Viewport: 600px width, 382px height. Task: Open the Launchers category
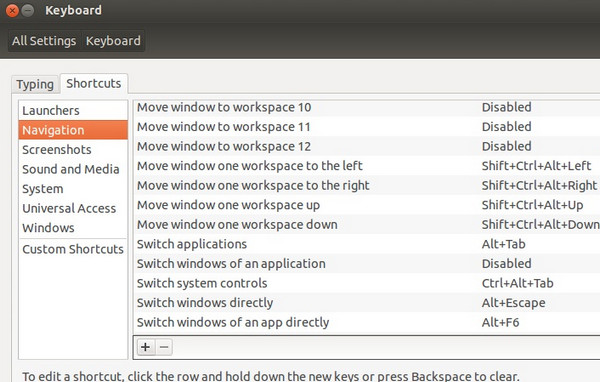click(73, 111)
